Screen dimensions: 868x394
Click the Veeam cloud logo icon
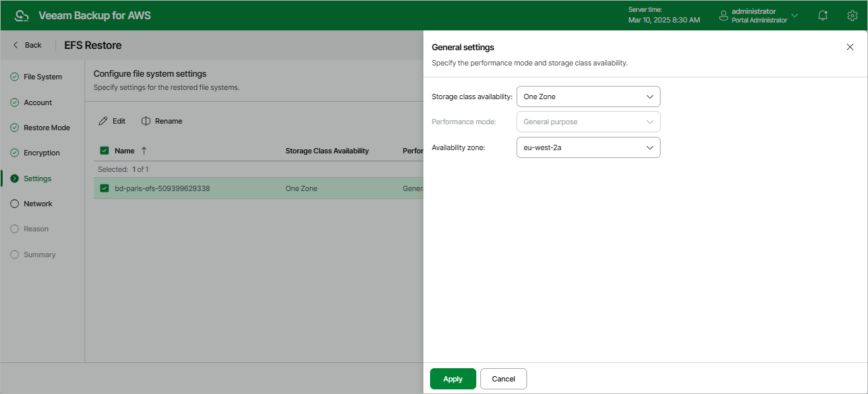[21, 15]
